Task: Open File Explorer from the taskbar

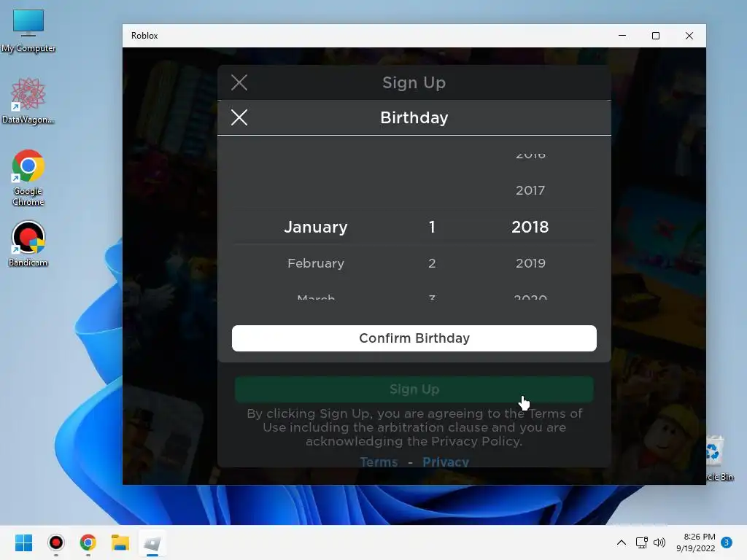Action: [120, 542]
